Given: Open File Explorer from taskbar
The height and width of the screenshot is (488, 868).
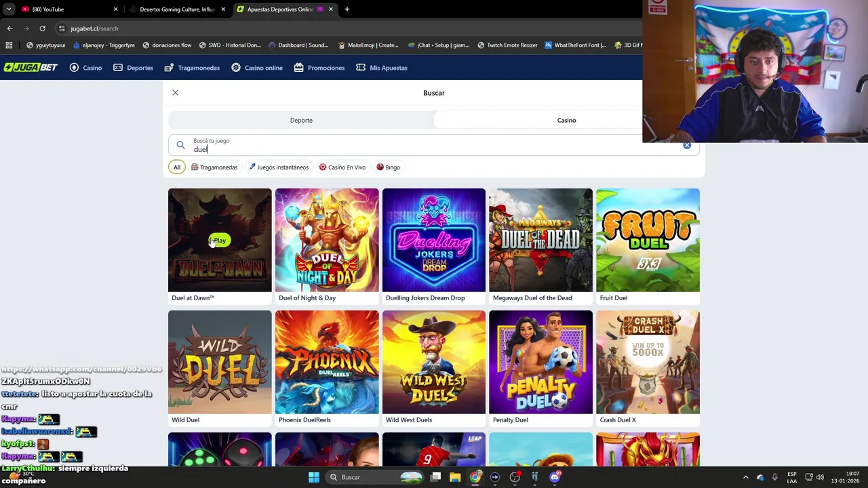Looking at the screenshot, I should coord(455,477).
